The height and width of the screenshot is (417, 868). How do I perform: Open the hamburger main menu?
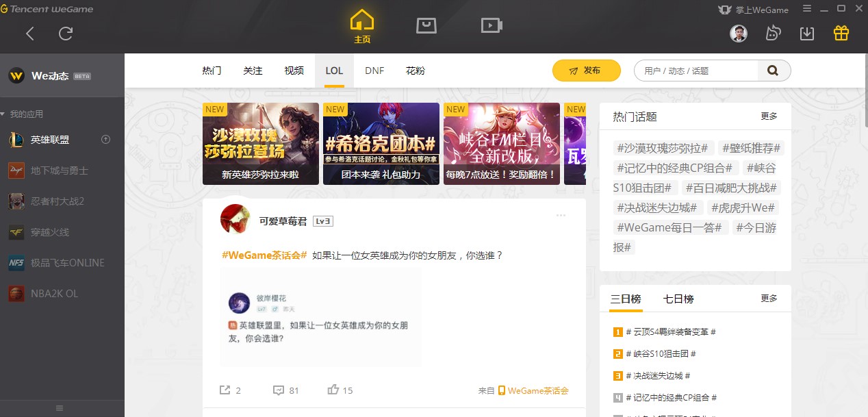click(x=807, y=9)
